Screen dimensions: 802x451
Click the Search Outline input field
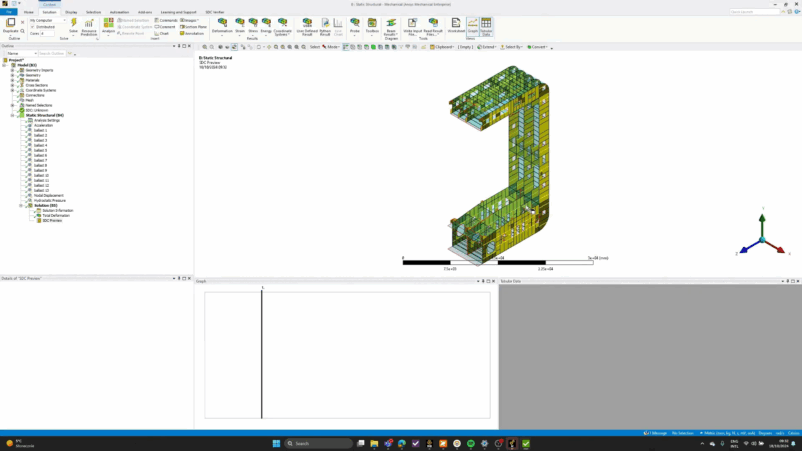pos(51,53)
